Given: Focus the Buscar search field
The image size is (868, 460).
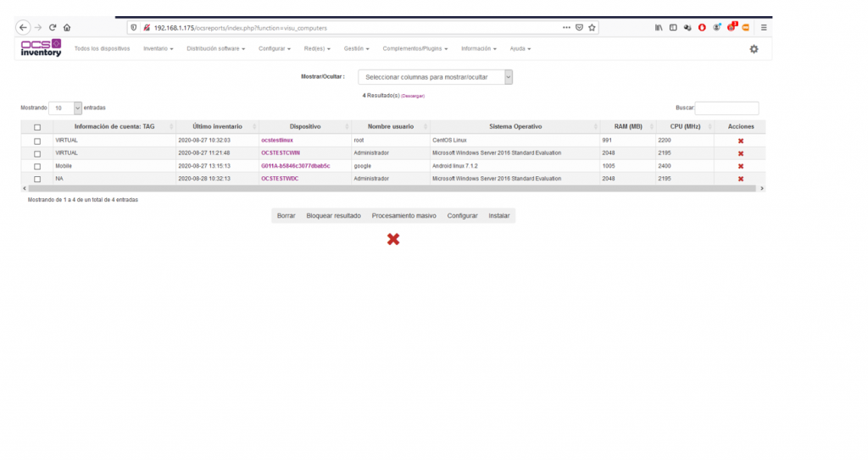Looking at the screenshot, I should pos(726,108).
